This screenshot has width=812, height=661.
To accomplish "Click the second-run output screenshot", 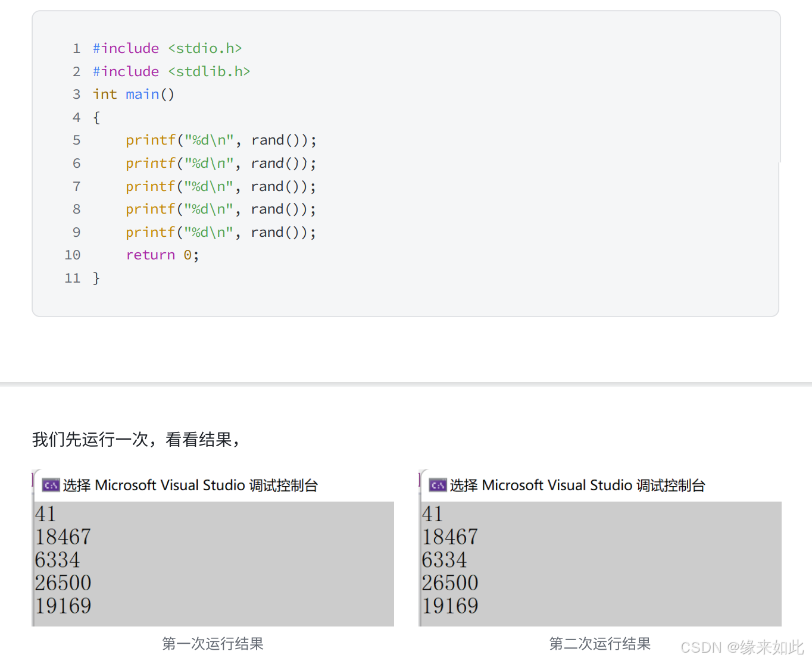I will 600,548.
